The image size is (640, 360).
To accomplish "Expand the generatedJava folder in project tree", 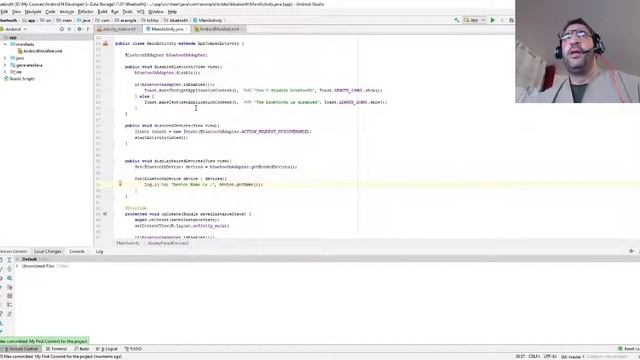I will [5, 65].
